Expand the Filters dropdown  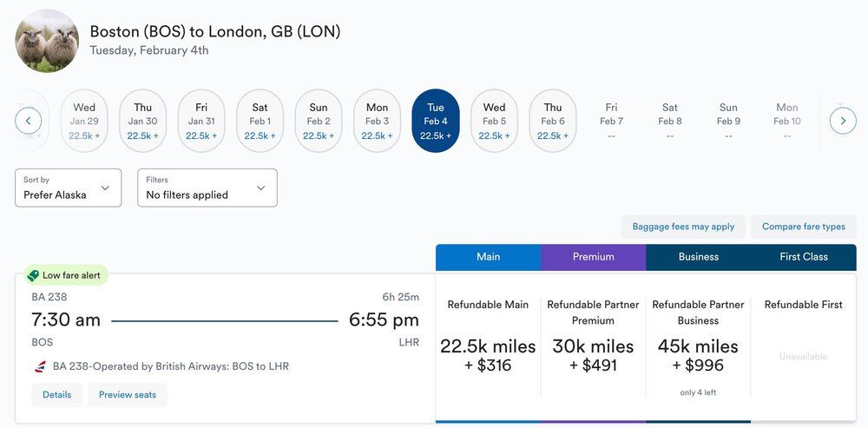tap(207, 188)
